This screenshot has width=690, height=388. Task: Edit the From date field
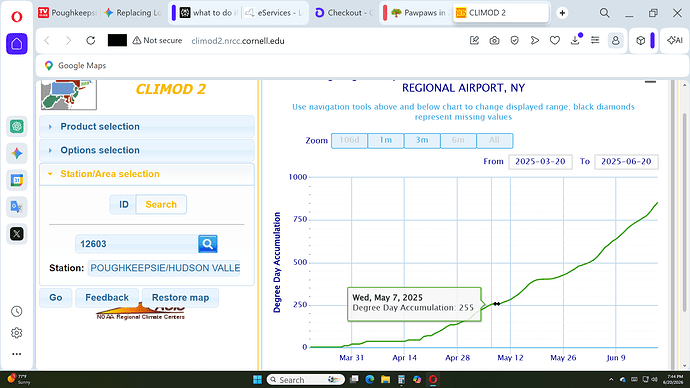[x=540, y=161]
